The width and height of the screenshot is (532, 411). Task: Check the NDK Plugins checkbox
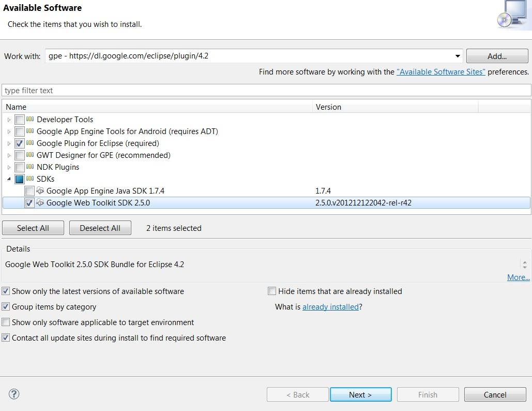[20, 167]
